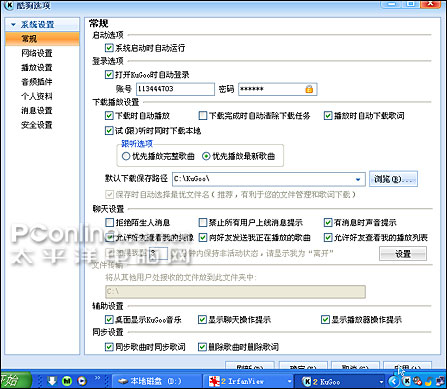
Task: Expand the quick launch overflow chevron
Action: (98, 378)
